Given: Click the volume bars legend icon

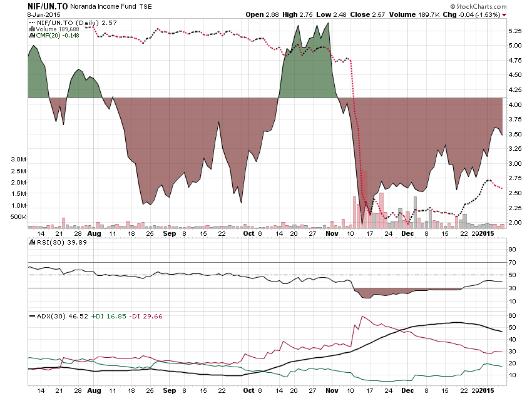Looking at the screenshot, I should (x=32, y=29).
